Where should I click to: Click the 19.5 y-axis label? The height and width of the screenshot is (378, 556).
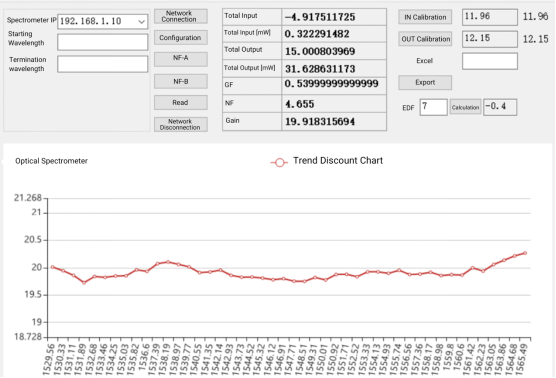click(33, 295)
